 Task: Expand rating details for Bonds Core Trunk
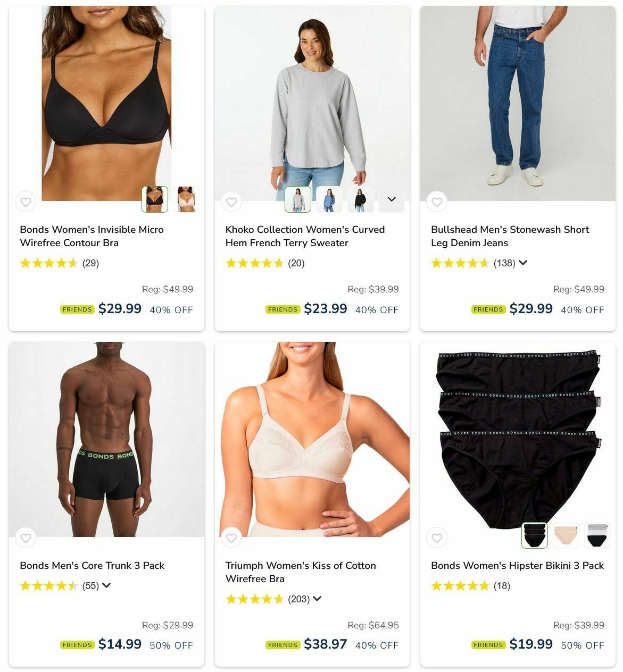(106, 585)
